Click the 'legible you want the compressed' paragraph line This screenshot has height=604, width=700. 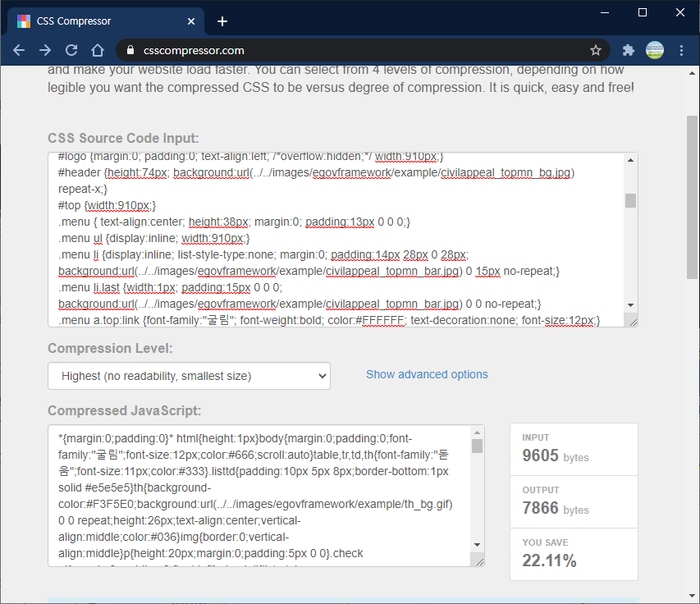pos(341,87)
